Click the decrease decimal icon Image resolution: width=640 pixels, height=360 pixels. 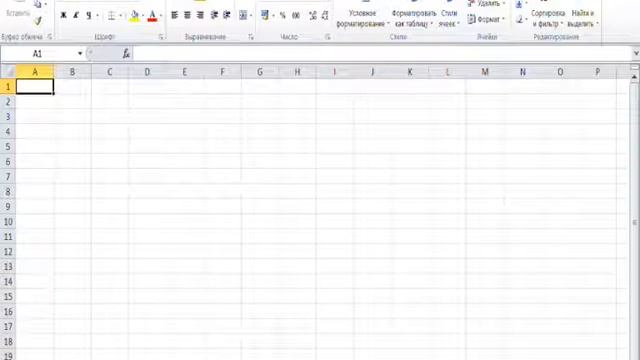coord(325,16)
